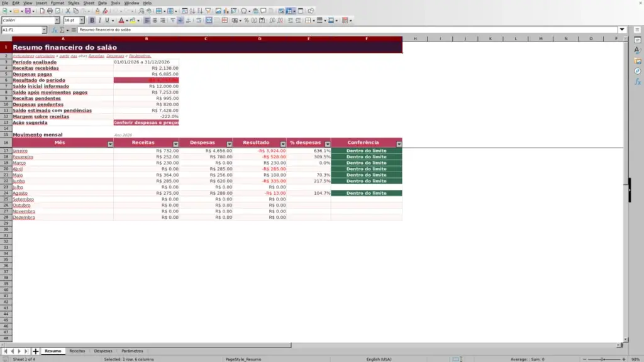
Task: Switch to the Despesas sheet tab
Action: click(103, 351)
